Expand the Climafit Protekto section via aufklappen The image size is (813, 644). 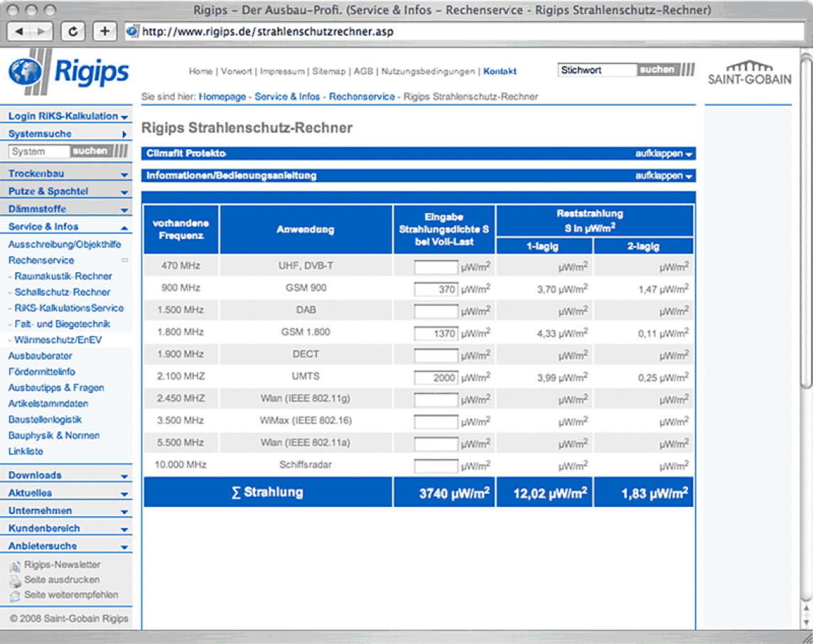(x=663, y=154)
